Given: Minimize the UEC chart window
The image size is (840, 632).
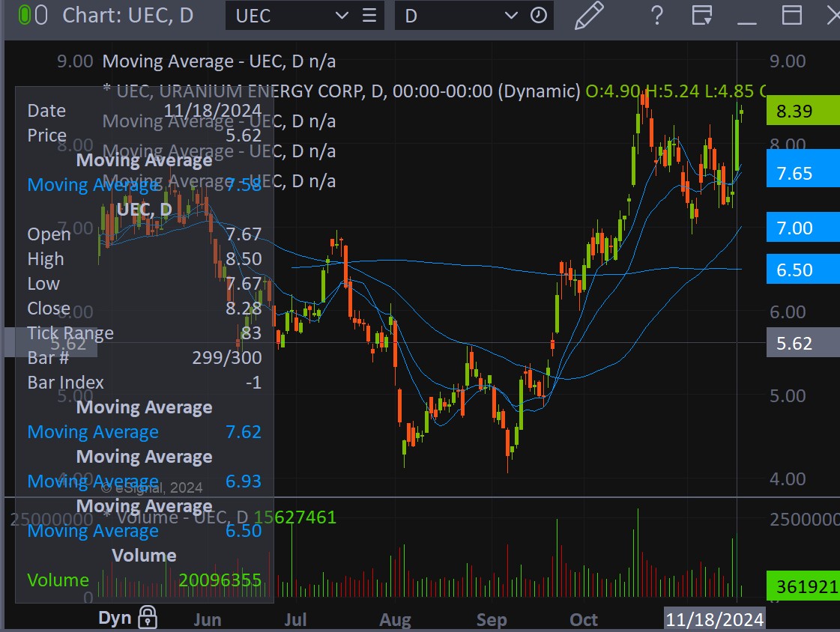Looking at the screenshot, I should tap(747, 22).
